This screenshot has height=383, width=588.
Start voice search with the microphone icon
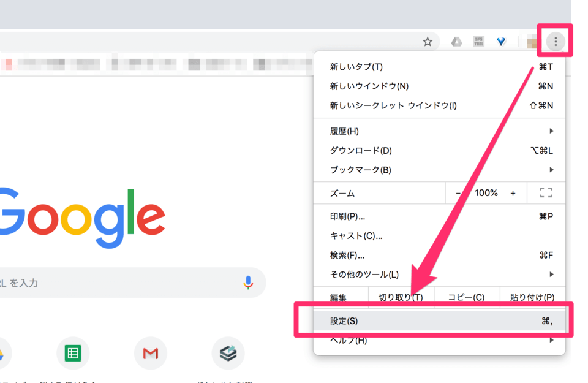click(249, 282)
